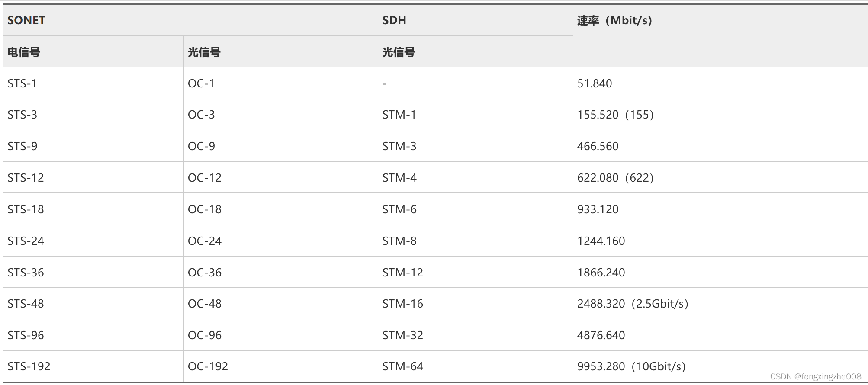This screenshot has height=385, width=868.
Task: Click the STM-1 cell
Action: [399, 115]
